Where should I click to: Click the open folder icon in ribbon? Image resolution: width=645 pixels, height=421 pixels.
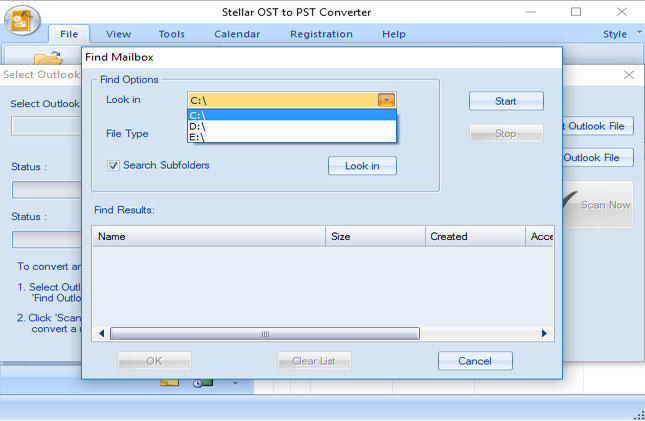(x=49, y=58)
